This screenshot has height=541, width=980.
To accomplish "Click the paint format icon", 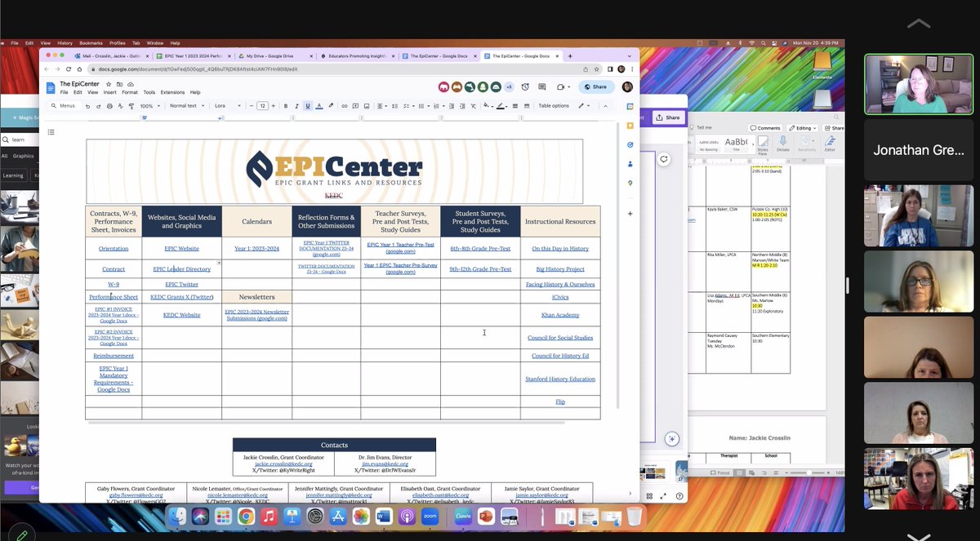I will pyautogui.click(x=131, y=106).
